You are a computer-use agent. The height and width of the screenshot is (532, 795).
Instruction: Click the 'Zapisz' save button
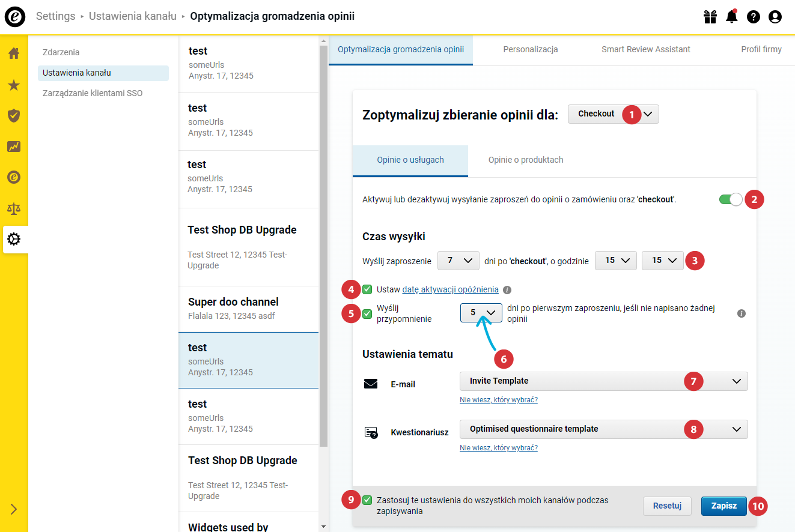point(724,506)
